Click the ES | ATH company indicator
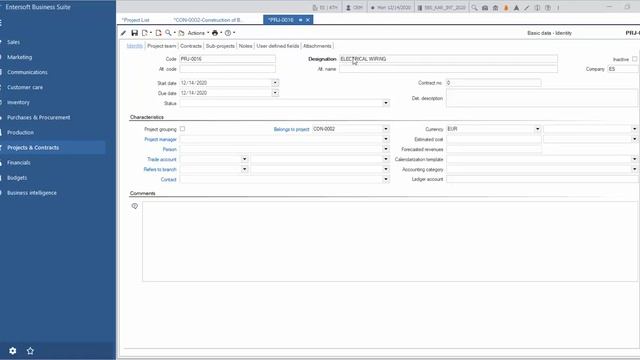 pos(325,7)
